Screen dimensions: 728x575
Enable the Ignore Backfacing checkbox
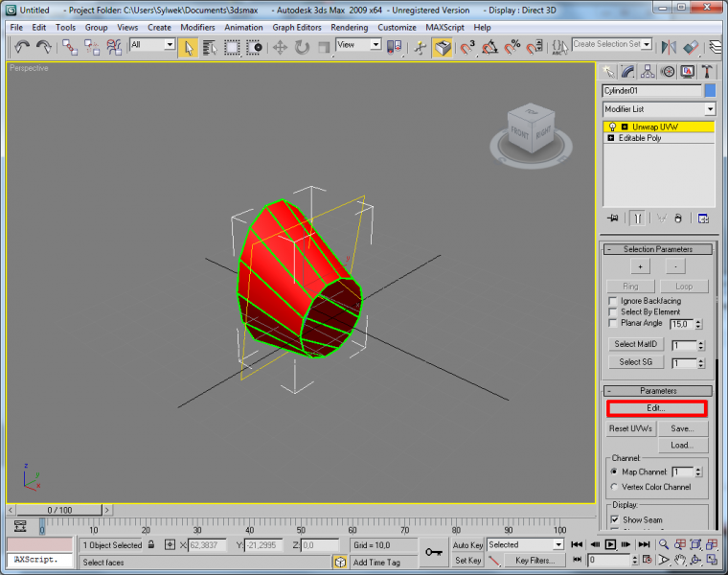pos(614,301)
